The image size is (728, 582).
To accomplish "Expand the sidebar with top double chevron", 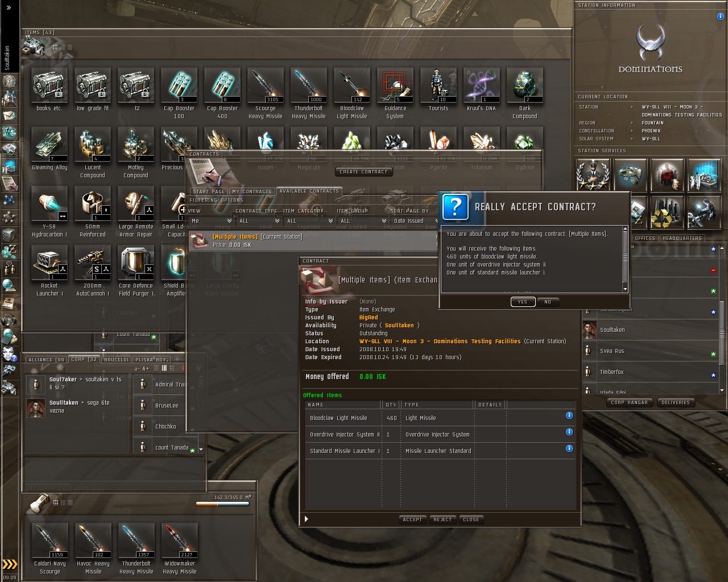I will point(9,7).
